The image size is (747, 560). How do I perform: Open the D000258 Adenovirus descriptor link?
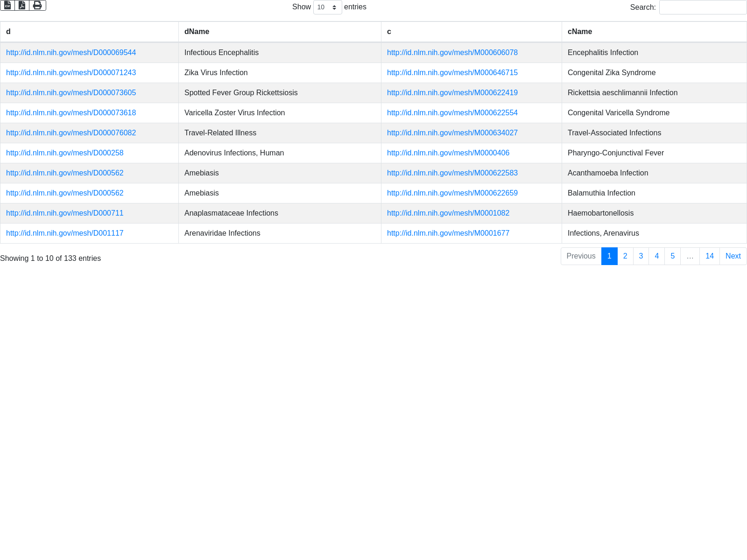[x=65, y=153]
